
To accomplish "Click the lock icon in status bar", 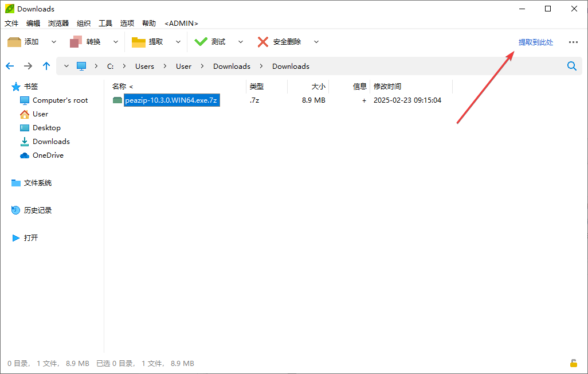I will (573, 363).
